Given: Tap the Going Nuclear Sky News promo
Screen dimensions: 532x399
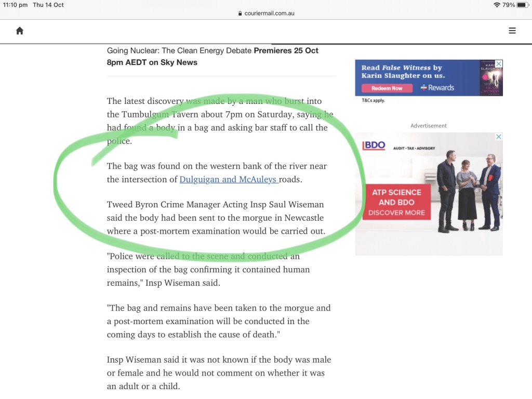Looking at the screenshot, I should (x=212, y=56).
